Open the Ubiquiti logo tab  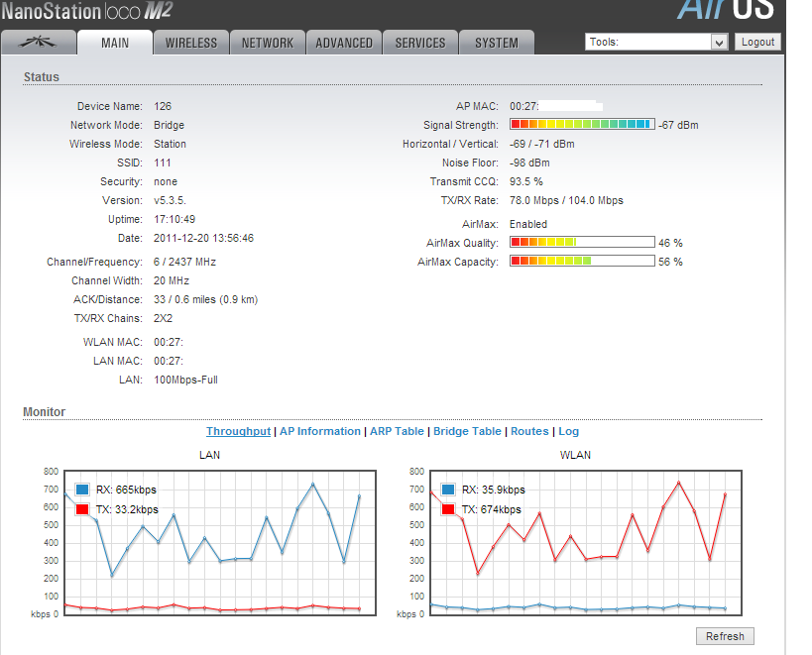pyautogui.click(x=39, y=43)
